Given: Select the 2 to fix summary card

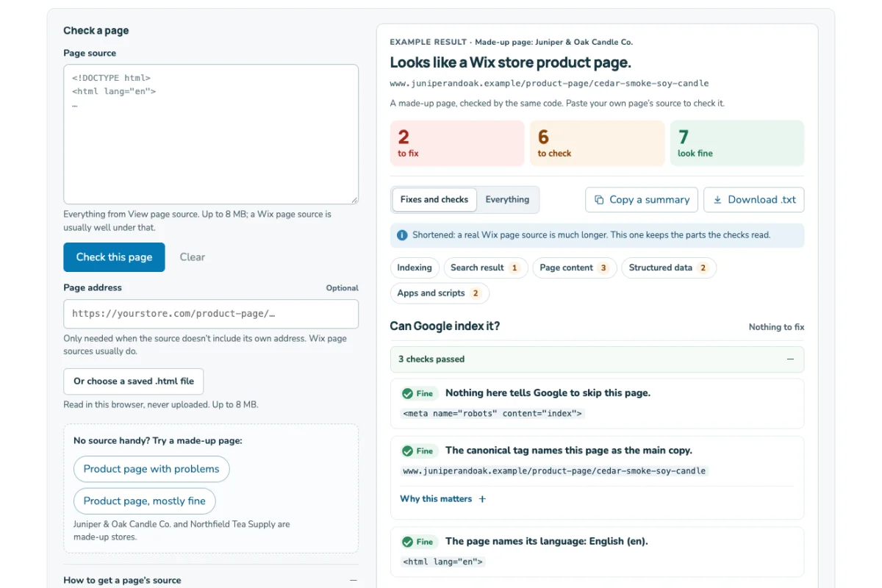Looking at the screenshot, I should tap(457, 143).
